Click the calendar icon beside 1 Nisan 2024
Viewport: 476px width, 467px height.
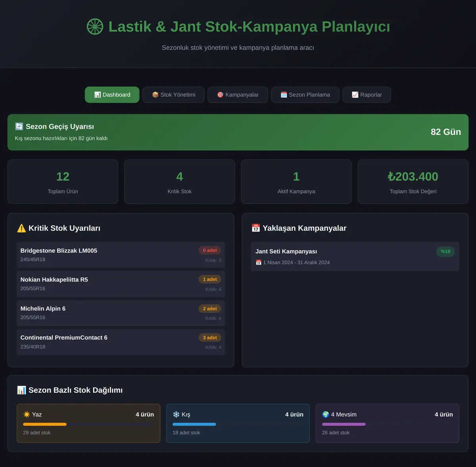[259, 262]
